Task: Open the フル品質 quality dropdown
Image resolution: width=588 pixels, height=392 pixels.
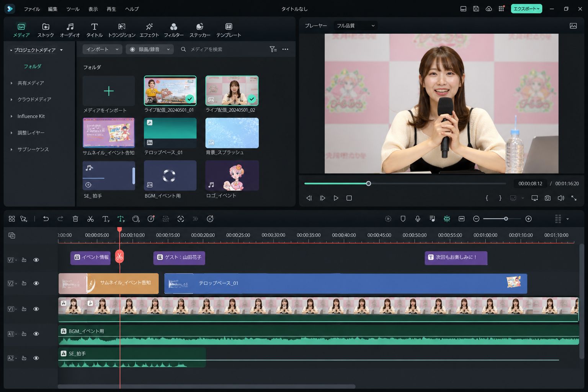Action: click(x=356, y=26)
